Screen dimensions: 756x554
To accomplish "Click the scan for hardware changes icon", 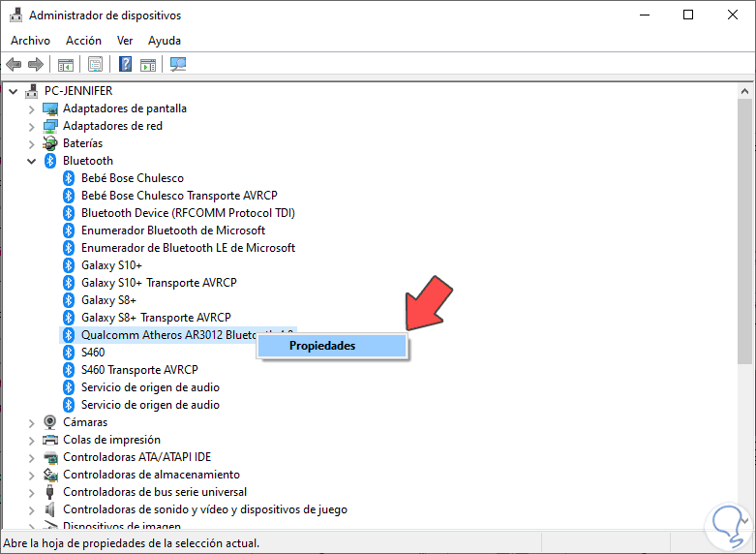I will 178,64.
